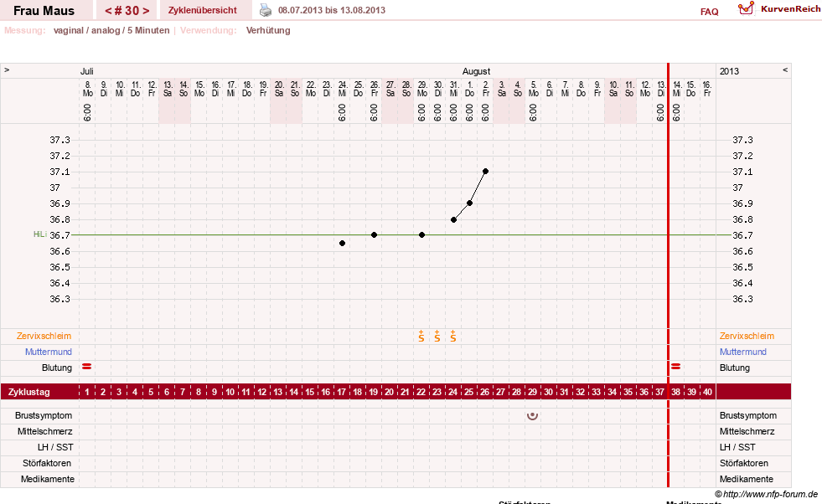Select cycle day 1 in the Zyklustag bar
Image resolution: width=822 pixels, height=504 pixels.
(x=87, y=392)
